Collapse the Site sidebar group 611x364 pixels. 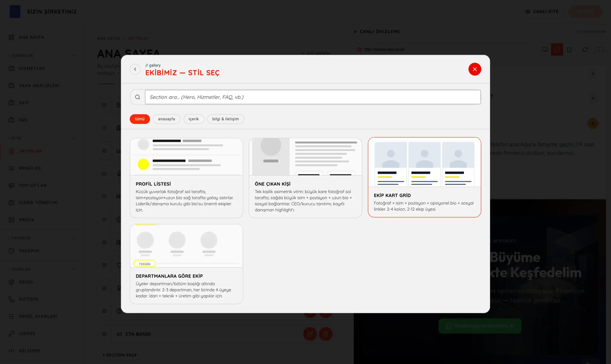74,138
